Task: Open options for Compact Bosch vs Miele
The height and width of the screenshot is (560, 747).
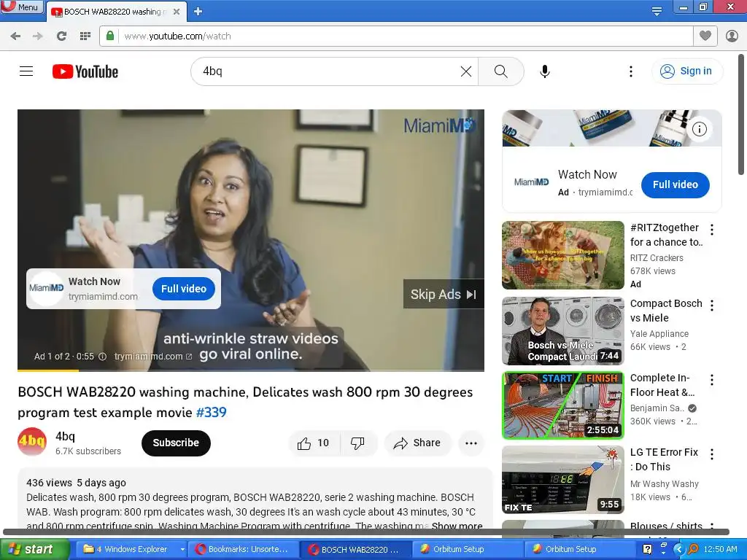Action: click(x=712, y=306)
